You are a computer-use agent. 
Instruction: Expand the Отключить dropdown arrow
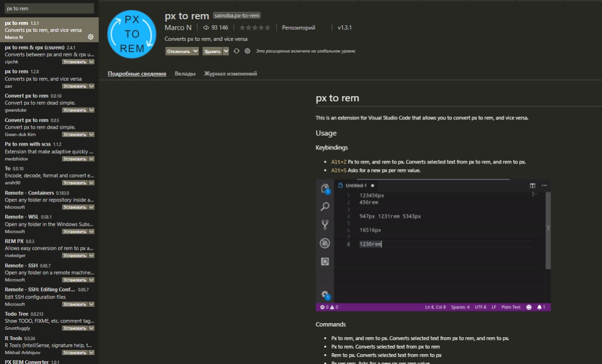tap(195, 51)
